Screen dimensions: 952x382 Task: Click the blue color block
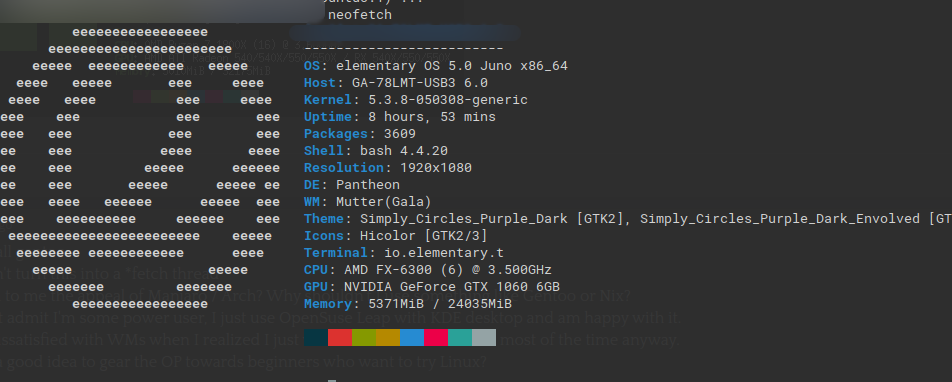click(412, 338)
